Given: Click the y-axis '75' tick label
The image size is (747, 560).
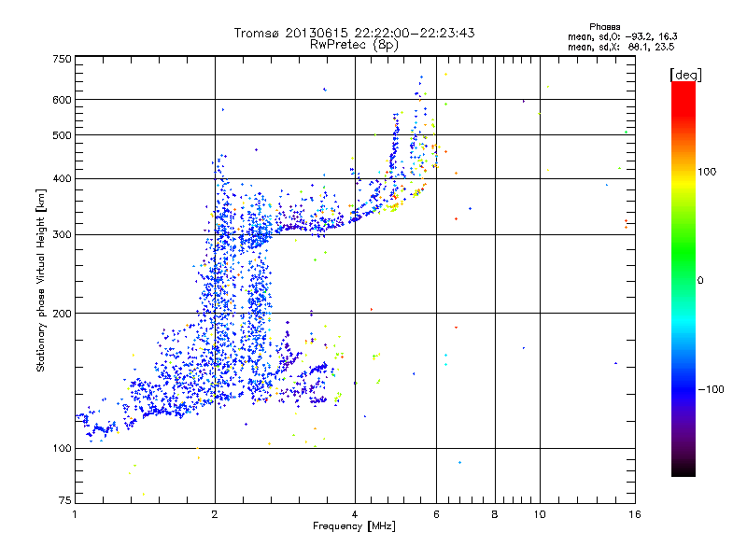Looking at the screenshot, I should 65,500.
